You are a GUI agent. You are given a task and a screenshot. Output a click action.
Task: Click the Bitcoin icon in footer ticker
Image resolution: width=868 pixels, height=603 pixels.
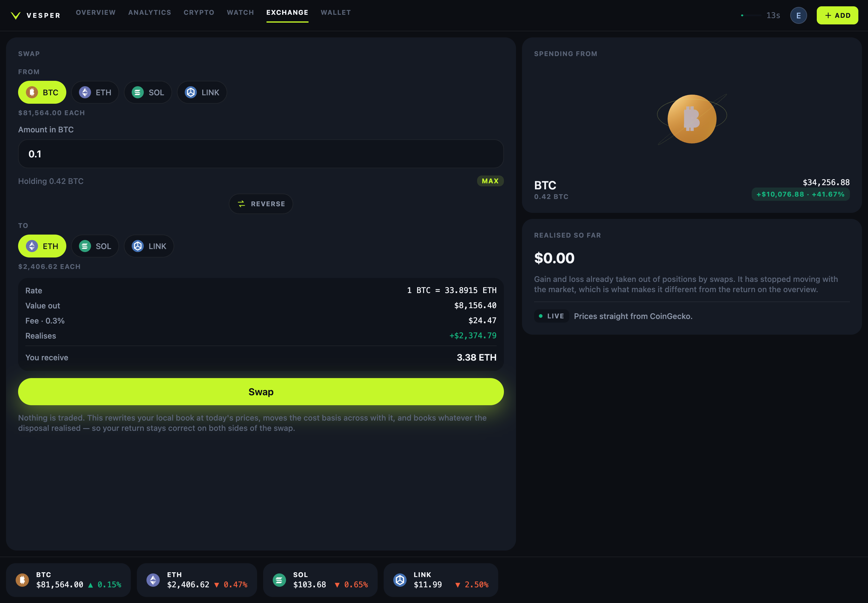tap(22, 580)
